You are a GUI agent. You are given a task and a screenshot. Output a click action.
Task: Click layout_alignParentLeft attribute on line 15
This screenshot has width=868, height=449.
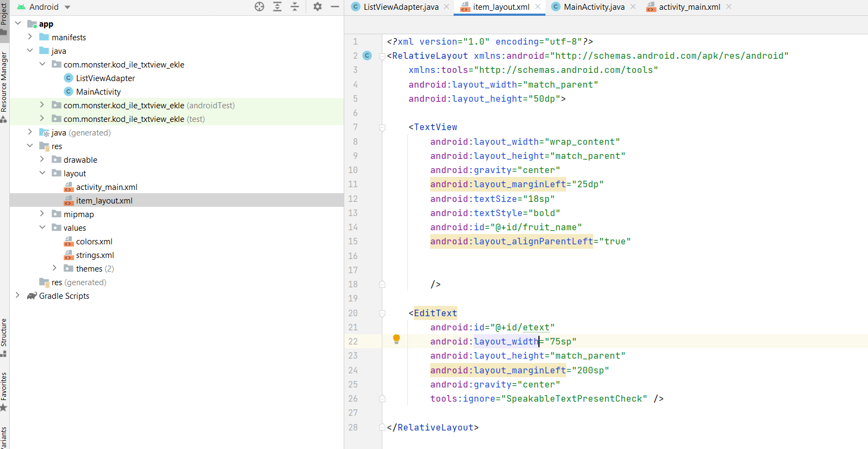tap(512, 241)
